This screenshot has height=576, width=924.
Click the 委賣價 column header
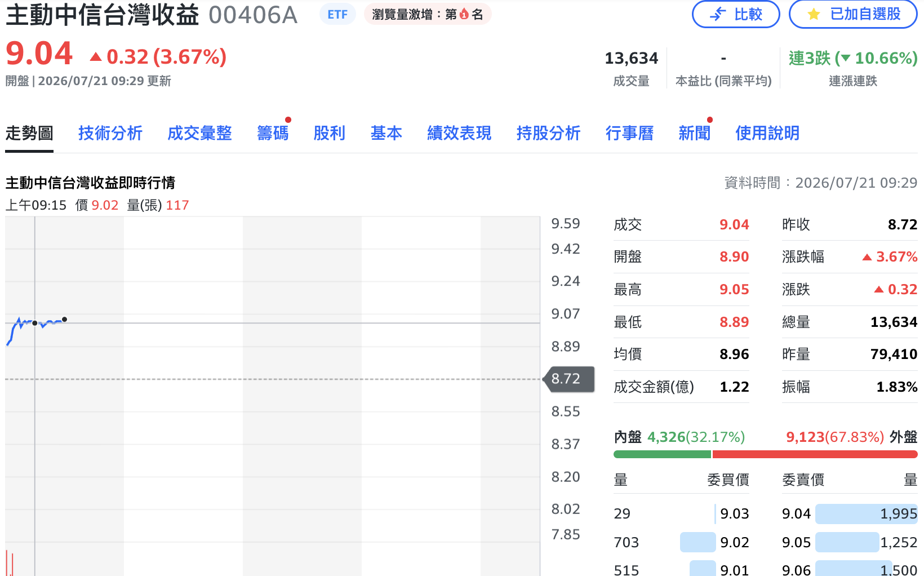803,480
